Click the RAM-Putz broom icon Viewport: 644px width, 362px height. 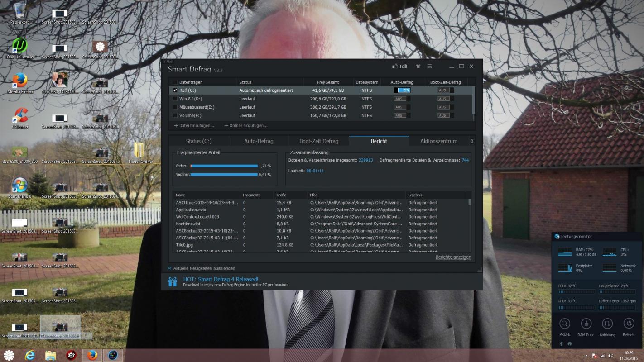click(x=586, y=324)
